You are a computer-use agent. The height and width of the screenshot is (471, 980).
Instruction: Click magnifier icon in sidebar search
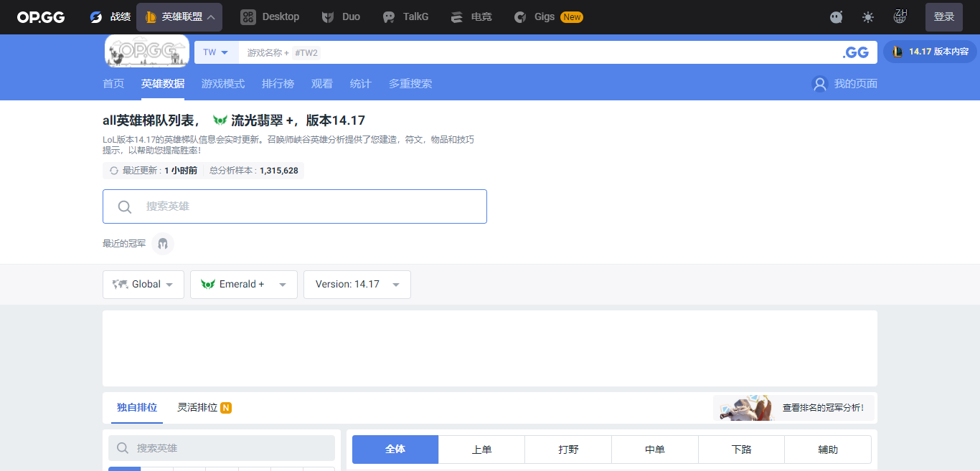[x=123, y=448]
